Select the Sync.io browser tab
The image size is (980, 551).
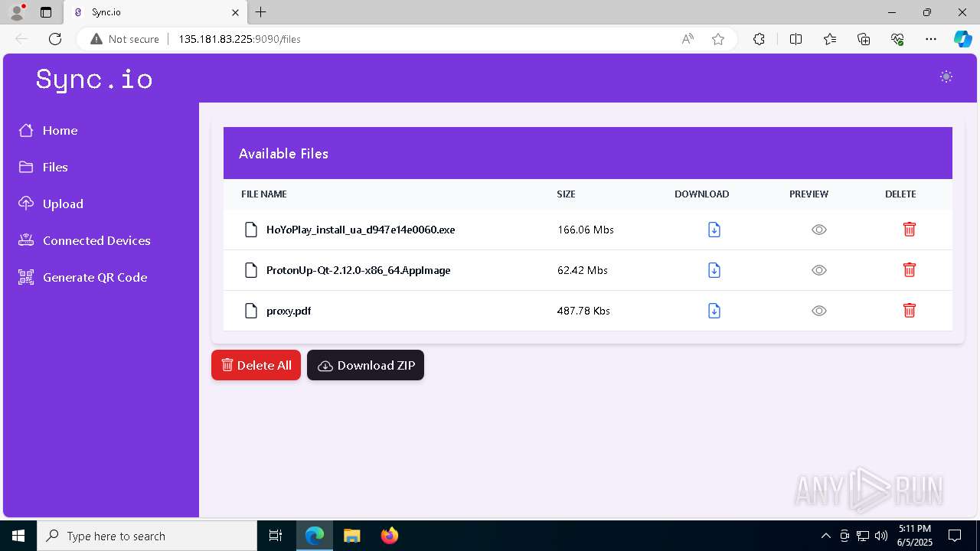click(x=155, y=12)
